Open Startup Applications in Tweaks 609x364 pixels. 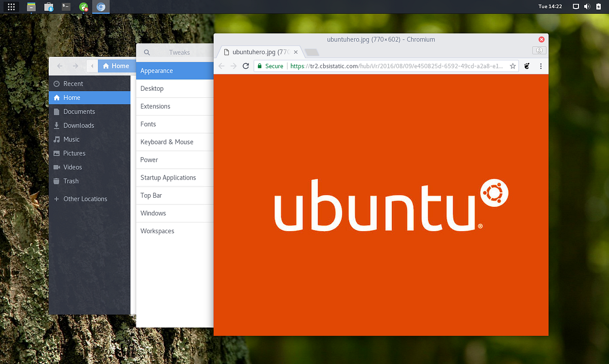168,177
